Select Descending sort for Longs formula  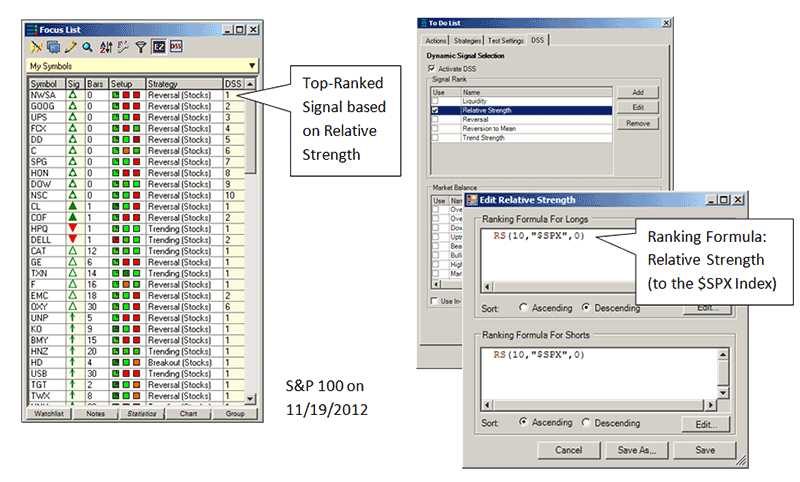pos(586,308)
